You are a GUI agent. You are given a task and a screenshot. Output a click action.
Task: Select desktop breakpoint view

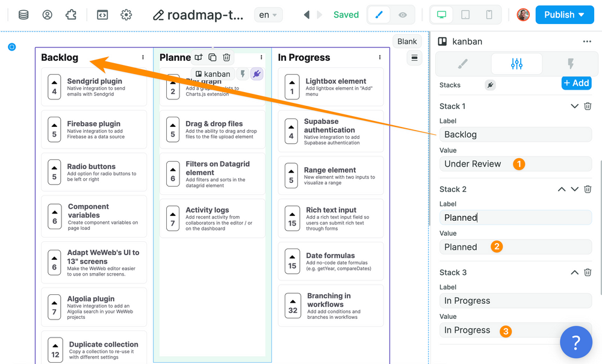442,15
